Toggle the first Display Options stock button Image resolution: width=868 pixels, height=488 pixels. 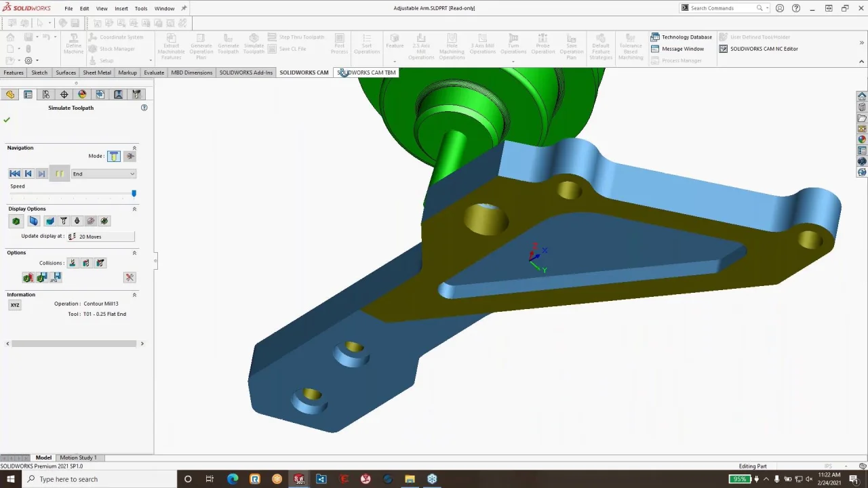(x=16, y=221)
